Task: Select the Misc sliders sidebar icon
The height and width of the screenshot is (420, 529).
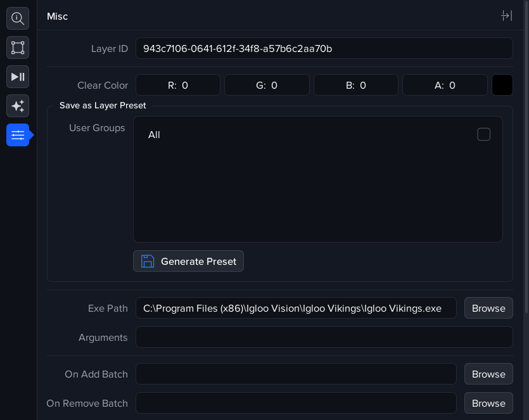Action: (x=18, y=135)
